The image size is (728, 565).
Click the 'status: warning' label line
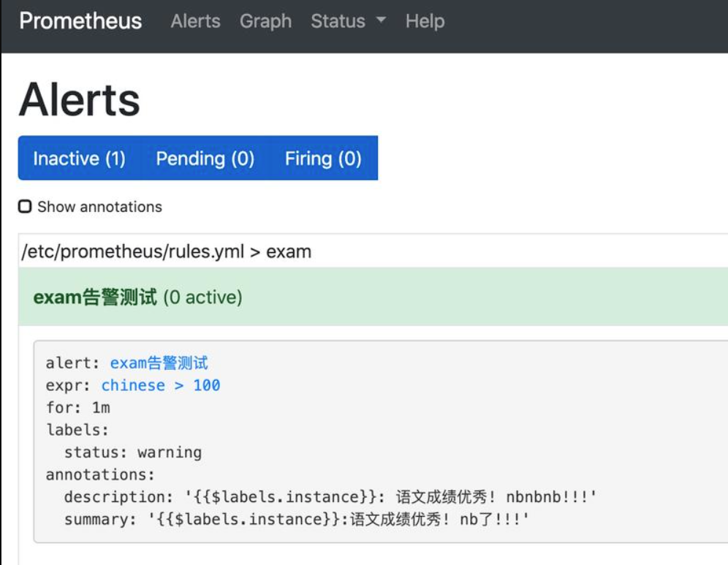tap(133, 452)
